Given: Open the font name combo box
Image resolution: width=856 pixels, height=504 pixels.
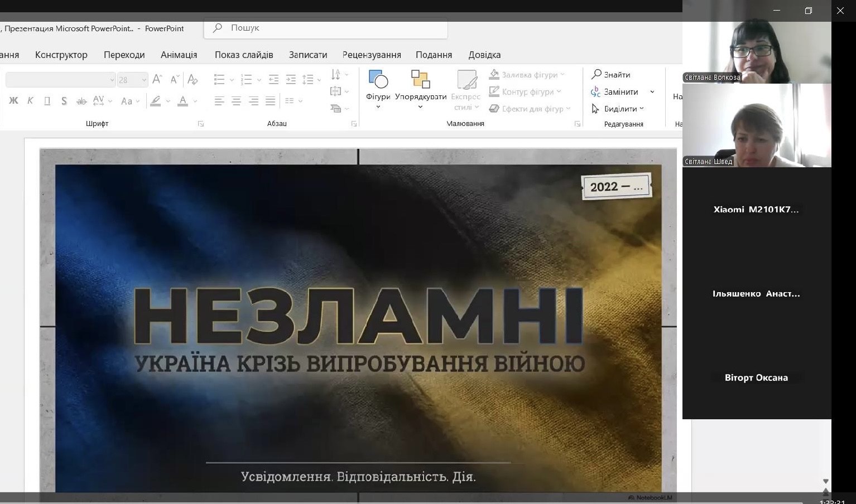Looking at the screenshot, I should [60, 80].
